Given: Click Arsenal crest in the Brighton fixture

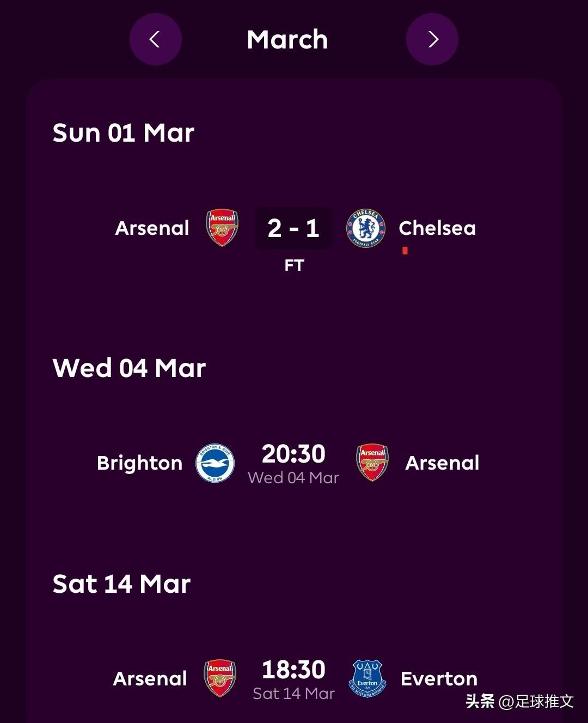Looking at the screenshot, I should click(372, 463).
